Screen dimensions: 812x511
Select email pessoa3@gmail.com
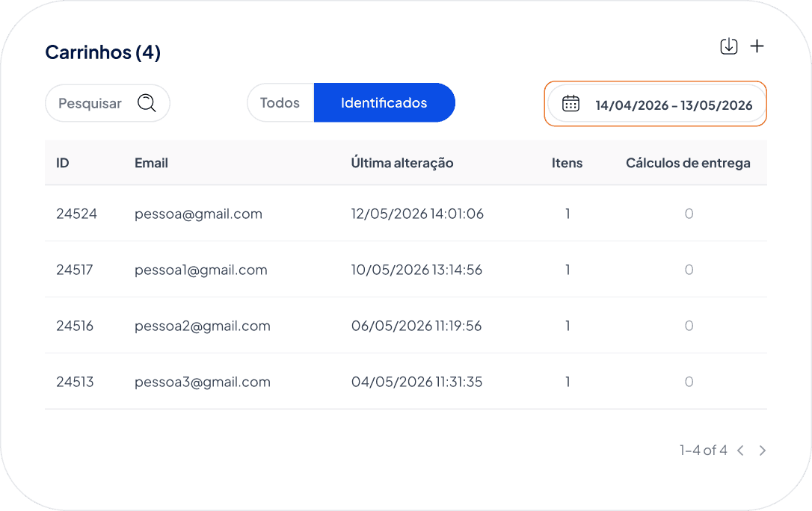point(203,382)
